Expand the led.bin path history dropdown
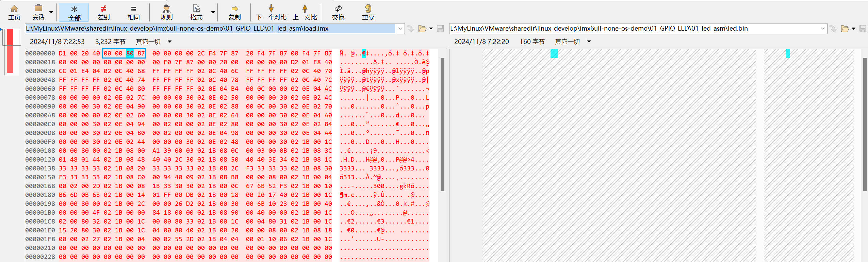This screenshot has height=262, width=868. (x=823, y=29)
